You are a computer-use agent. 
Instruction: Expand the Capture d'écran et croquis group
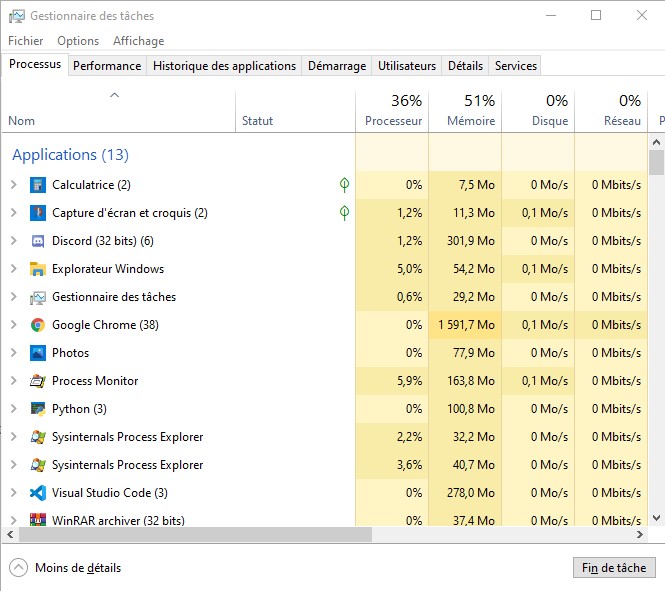(14, 212)
